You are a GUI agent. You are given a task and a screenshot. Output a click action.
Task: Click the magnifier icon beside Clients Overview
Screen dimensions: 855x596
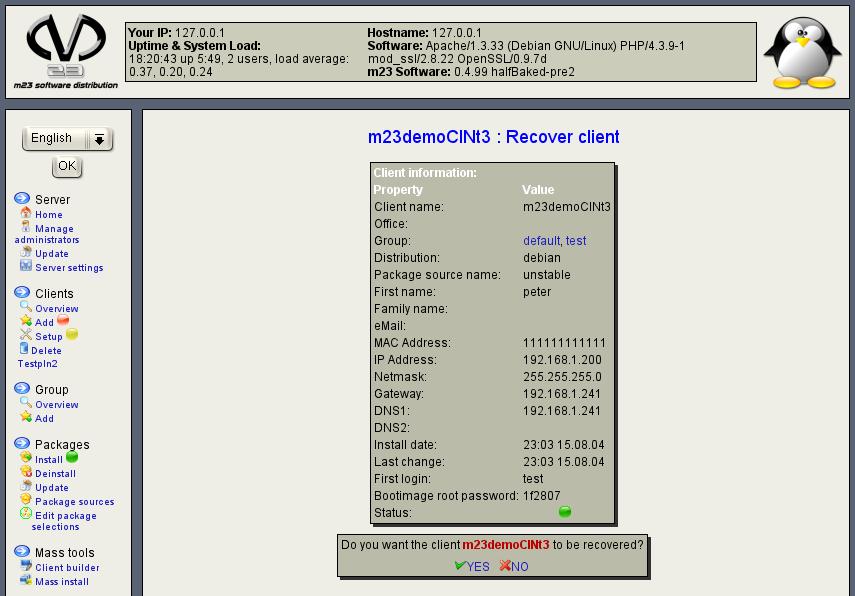point(26,307)
